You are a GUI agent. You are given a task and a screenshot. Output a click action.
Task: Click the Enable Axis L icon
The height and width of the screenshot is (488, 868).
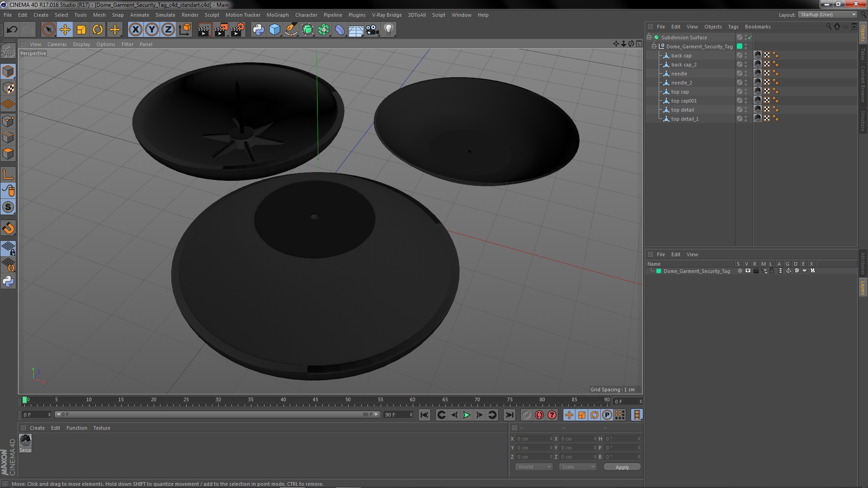pos(8,174)
